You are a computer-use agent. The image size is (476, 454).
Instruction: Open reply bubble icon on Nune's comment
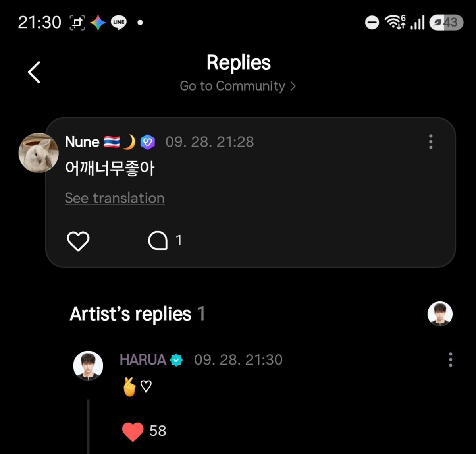158,241
